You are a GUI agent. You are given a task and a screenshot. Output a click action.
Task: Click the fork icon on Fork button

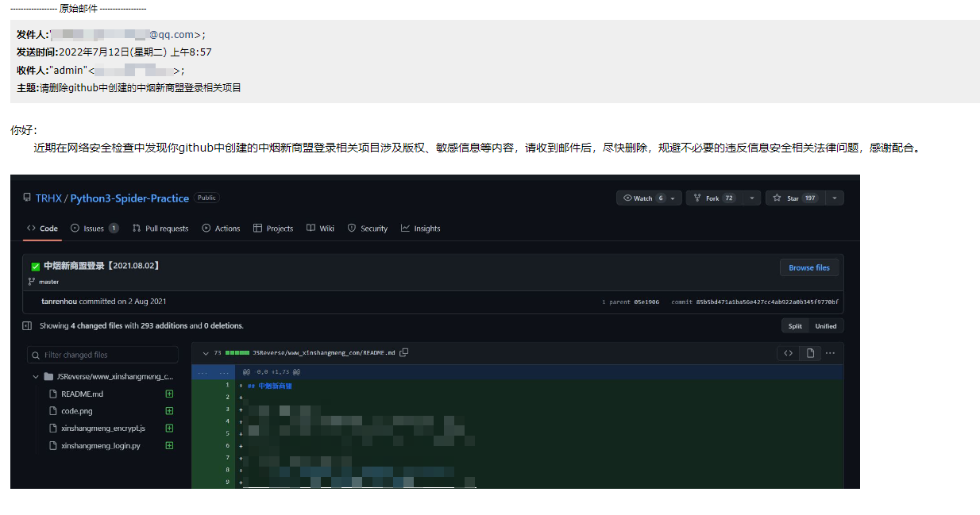click(697, 198)
